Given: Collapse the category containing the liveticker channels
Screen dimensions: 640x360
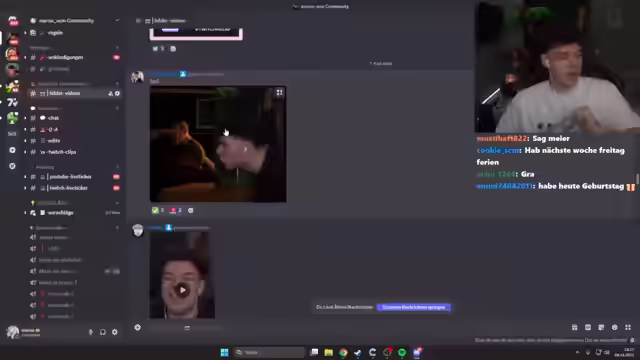Looking at the screenshot, I should pyautogui.click(x=43, y=167).
